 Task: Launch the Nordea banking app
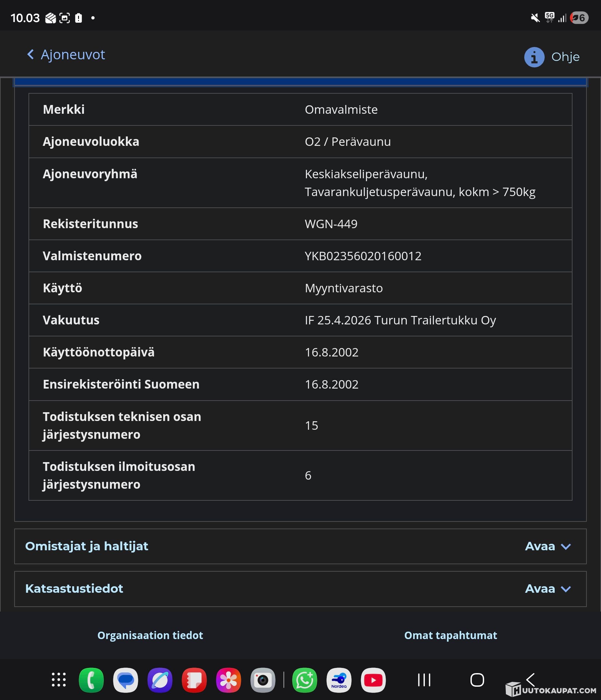[x=339, y=680]
